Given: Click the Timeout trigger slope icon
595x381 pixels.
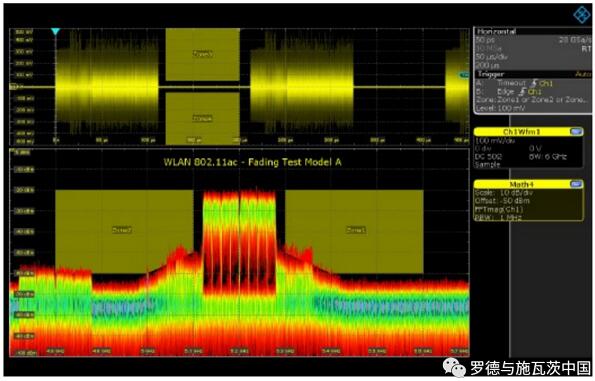Looking at the screenshot, I should tap(534, 83).
